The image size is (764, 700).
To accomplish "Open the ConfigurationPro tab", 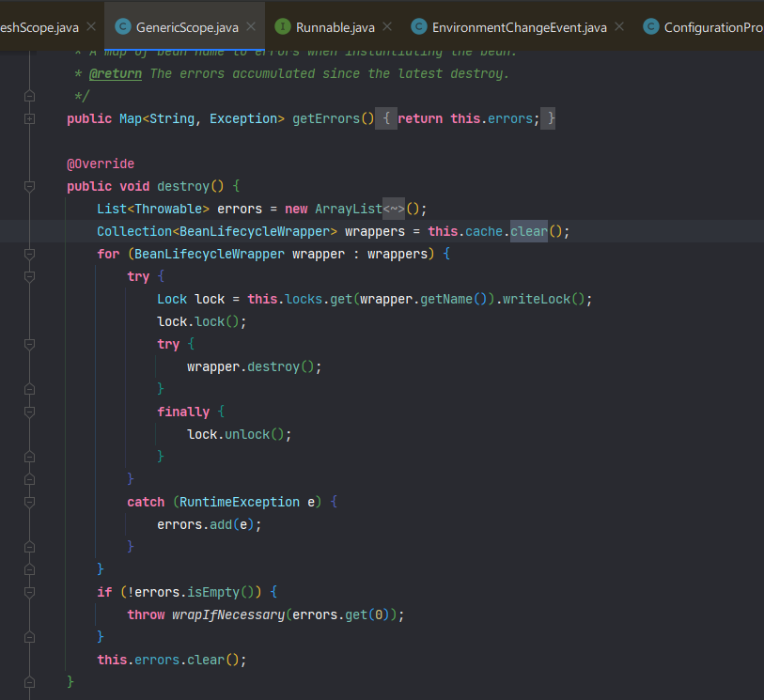I will [714, 27].
